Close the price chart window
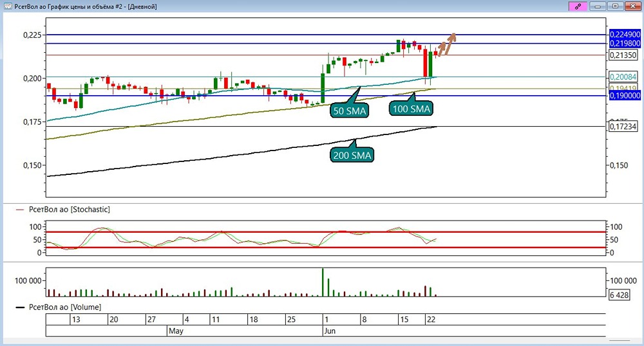Image resolution: width=644 pixels, height=346 pixels. click(632, 6)
